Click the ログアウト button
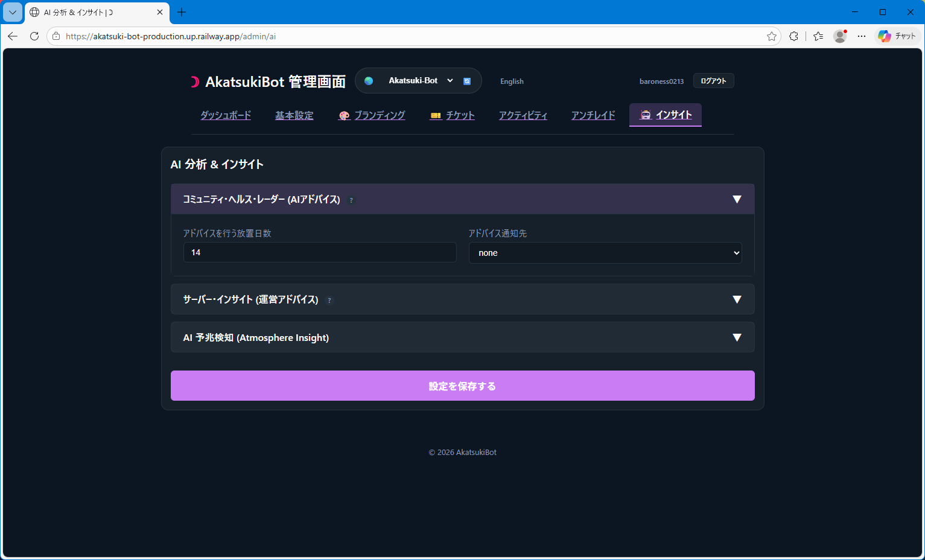The height and width of the screenshot is (560, 925). 713,81
